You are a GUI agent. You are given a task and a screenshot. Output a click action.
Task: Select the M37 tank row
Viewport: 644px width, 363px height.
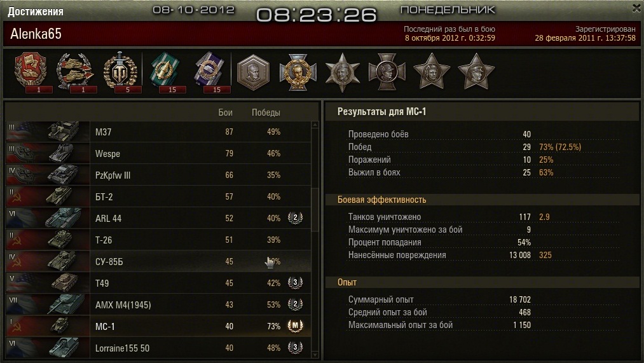tap(158, 132)
